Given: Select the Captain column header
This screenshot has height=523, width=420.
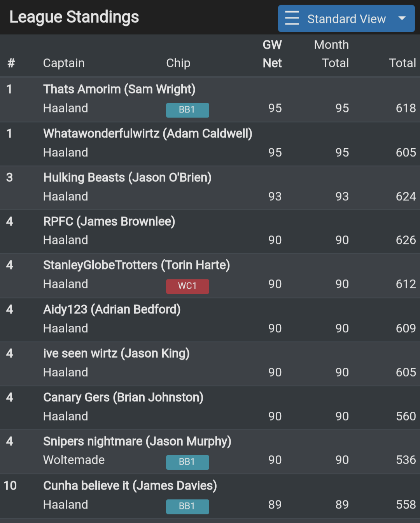Looking at the screenshot, I should [64, 63].
